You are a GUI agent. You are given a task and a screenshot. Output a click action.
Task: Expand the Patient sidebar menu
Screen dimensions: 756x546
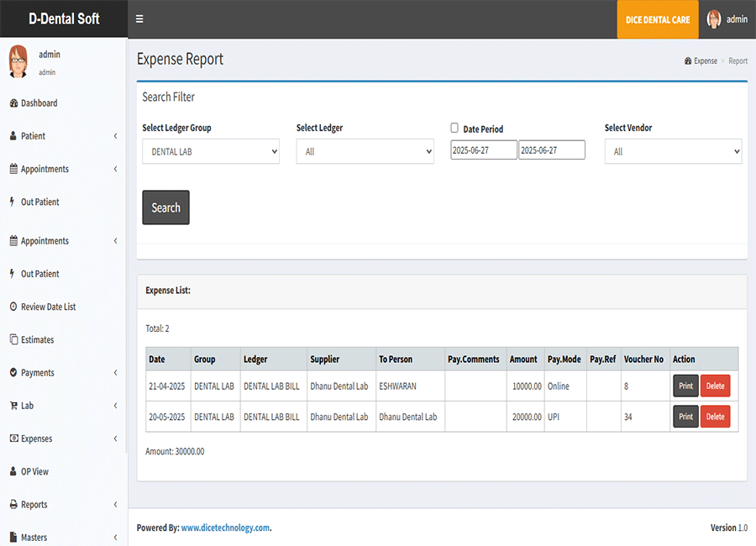63,136
